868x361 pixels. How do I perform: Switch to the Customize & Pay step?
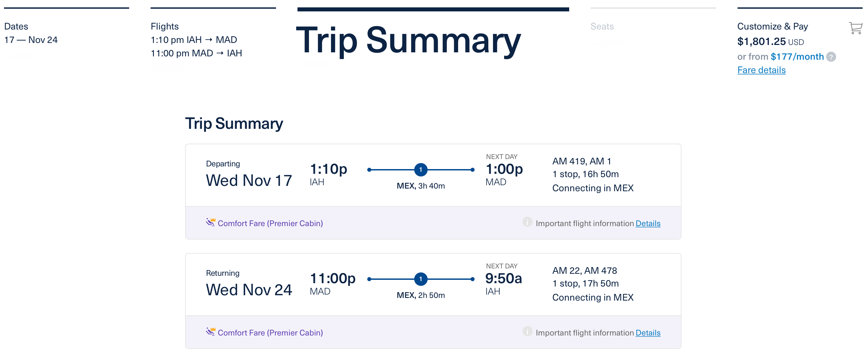(x=772, y=26)
